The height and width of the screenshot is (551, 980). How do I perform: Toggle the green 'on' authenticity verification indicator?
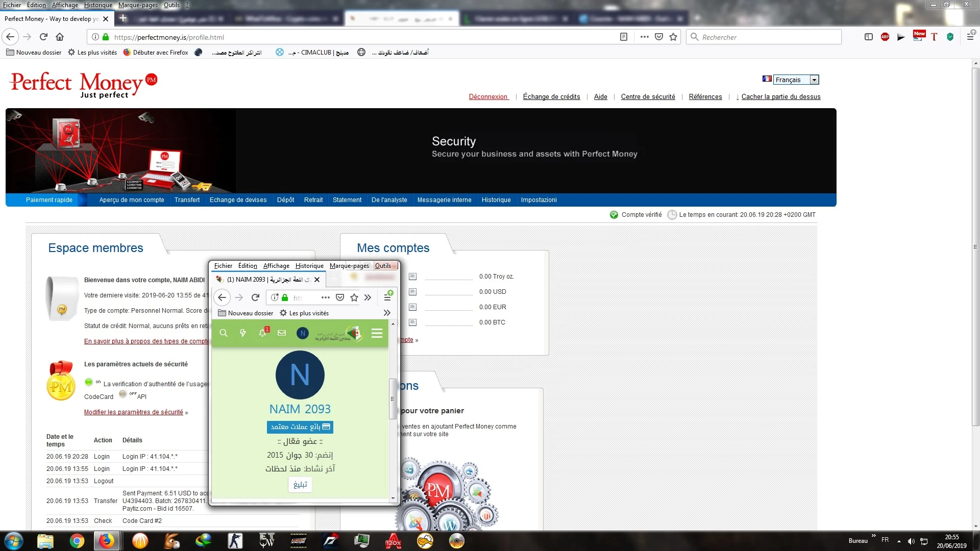(x=89, y=382)
